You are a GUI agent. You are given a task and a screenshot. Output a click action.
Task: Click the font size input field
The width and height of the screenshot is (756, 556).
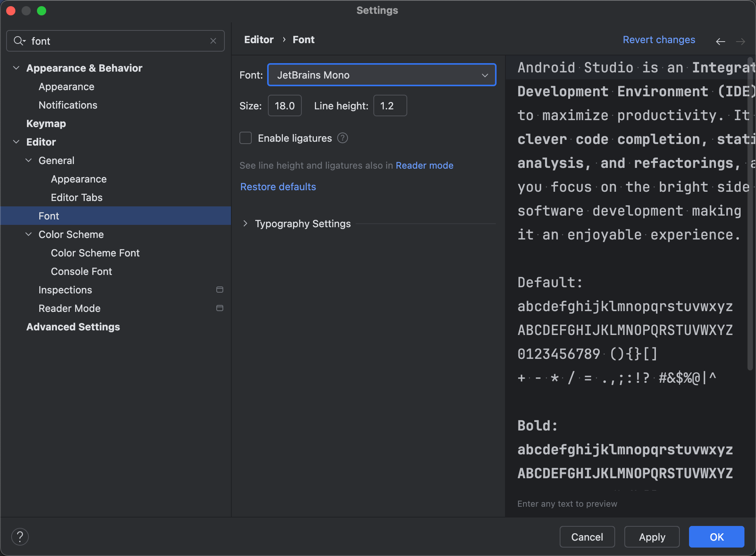click(285, 106)
